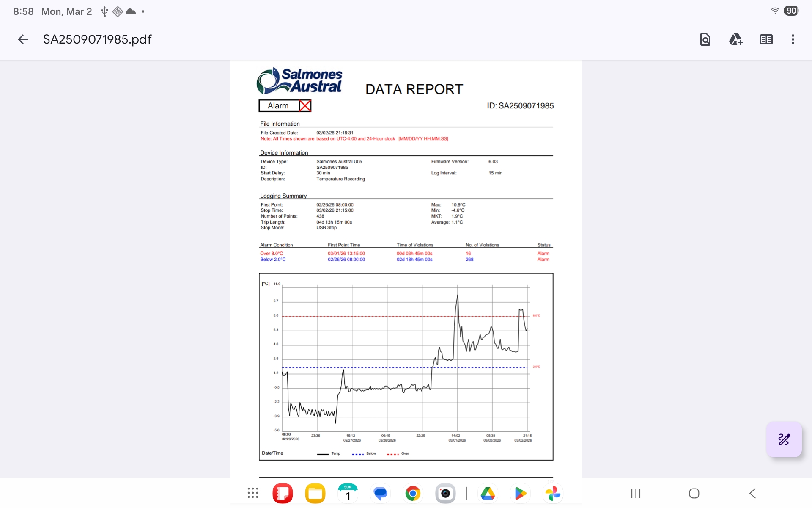This screenshot has height=508, width=812.
Task: Open the Messages chat bubble app
Action: 380,493
